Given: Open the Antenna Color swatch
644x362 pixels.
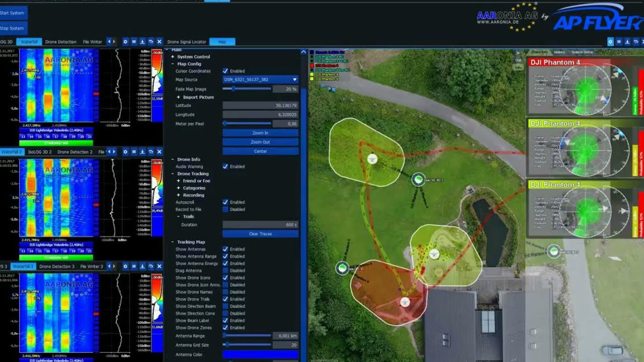Looking at the screenshot, I should coord(261,354).
